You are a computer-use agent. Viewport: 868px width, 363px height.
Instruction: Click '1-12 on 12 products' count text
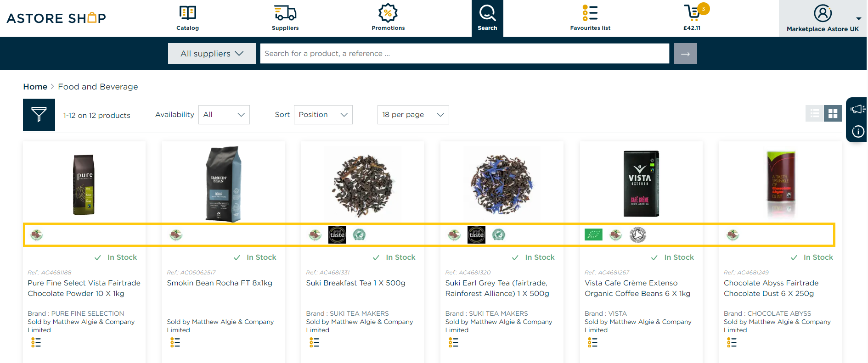tap(97, 116)
